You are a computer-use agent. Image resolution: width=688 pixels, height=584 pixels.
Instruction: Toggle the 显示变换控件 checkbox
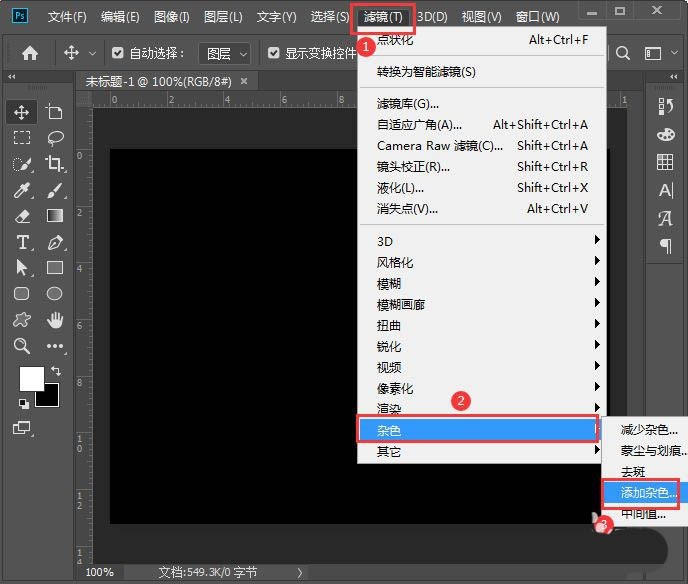(x=273, y=53)
